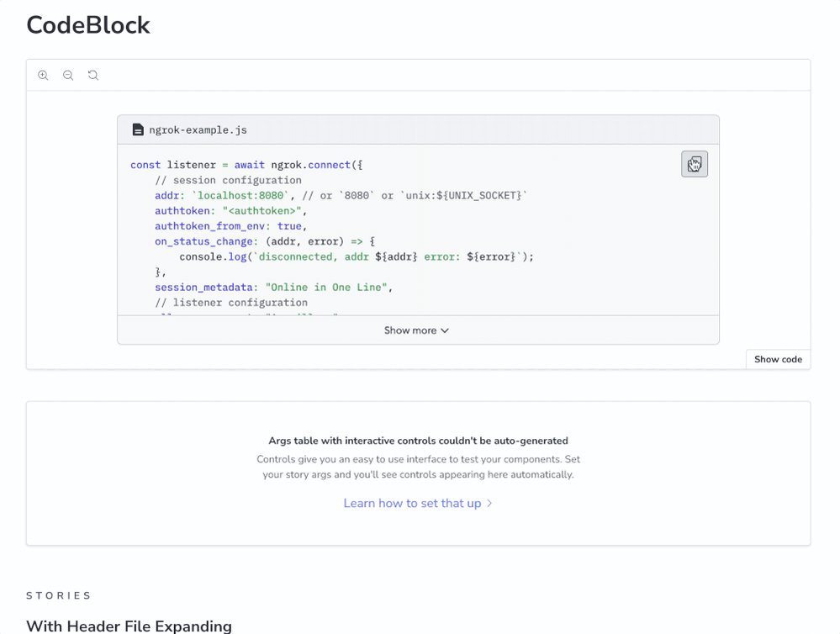Click the STORIES section label

point(59,595)
